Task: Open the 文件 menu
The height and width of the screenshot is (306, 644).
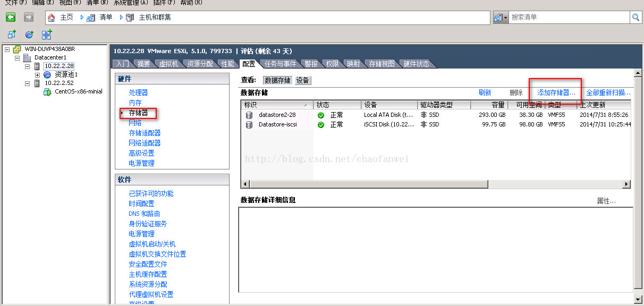Action: coord(15,3)
